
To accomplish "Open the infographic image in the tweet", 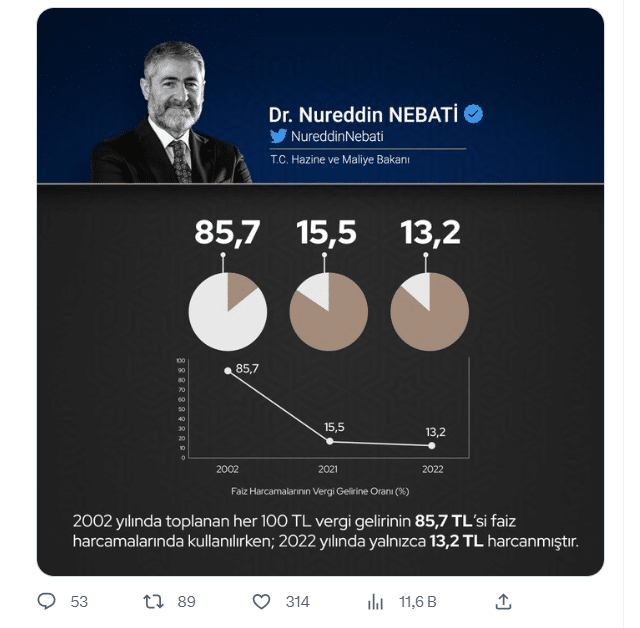I will click(x=320, y=292).
